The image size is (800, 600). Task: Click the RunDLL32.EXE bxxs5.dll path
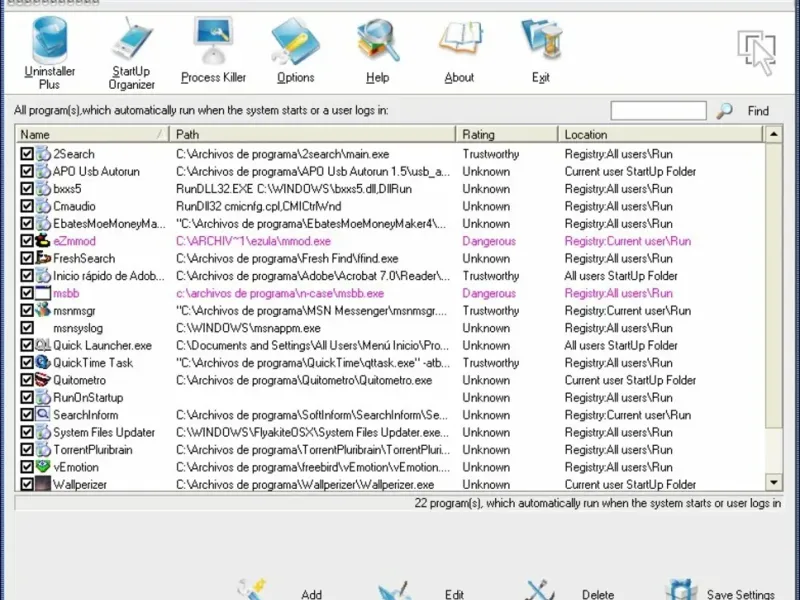293,189
